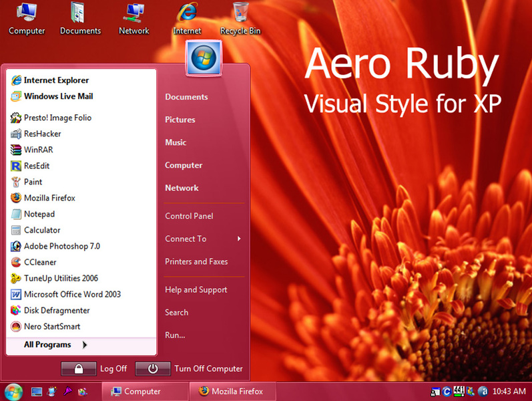
Task: Open Documents in Start menu right pane
Action: [186, 97]
